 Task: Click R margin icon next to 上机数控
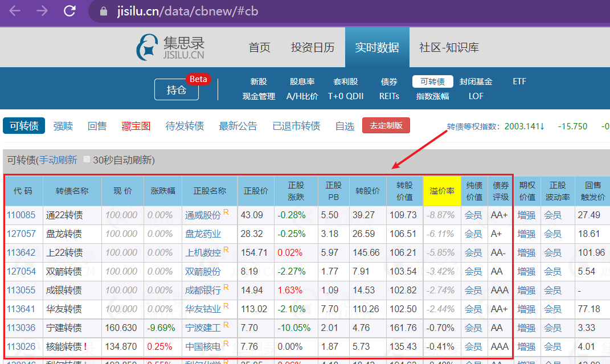226,250
